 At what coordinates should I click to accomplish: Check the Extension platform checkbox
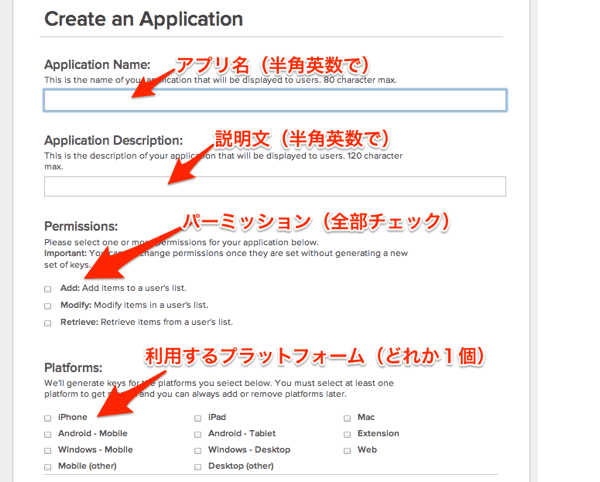pyautogui.click(x=348, y=434)
